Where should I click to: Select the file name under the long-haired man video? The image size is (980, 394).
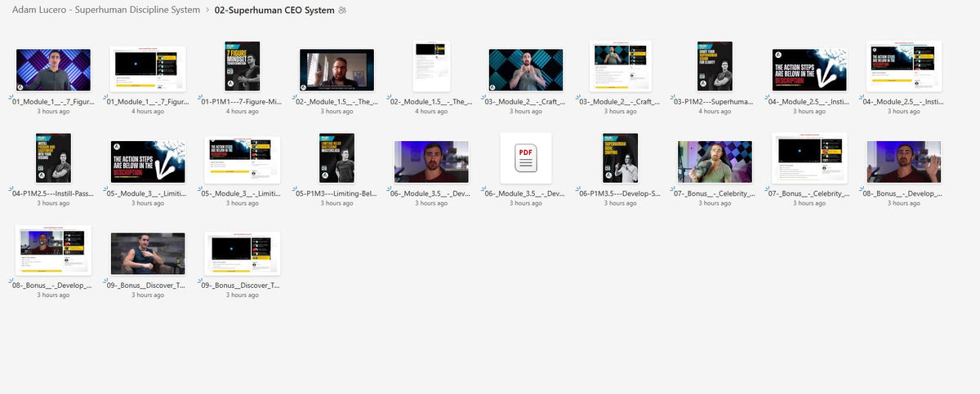[x=715, y=193]
